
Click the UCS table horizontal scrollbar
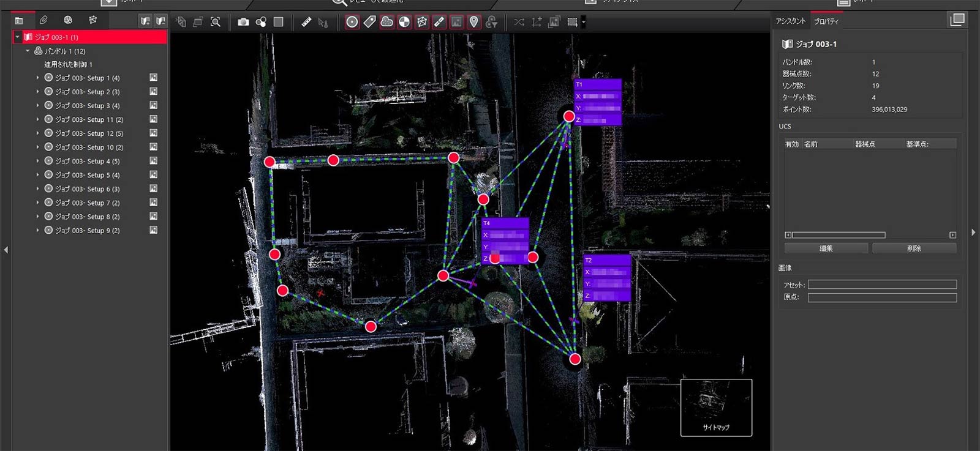point(839,235)
